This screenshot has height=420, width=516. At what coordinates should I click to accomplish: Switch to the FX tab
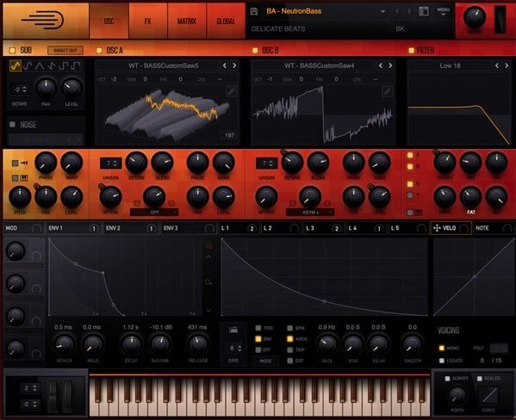pyautogui.click(x=148, y=21)
